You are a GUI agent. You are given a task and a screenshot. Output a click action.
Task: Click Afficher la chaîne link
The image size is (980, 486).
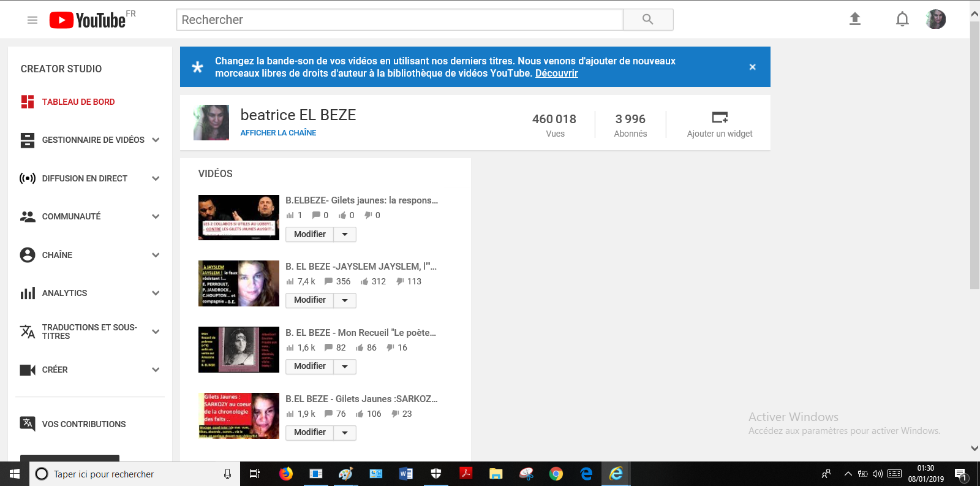coord(278,133)
